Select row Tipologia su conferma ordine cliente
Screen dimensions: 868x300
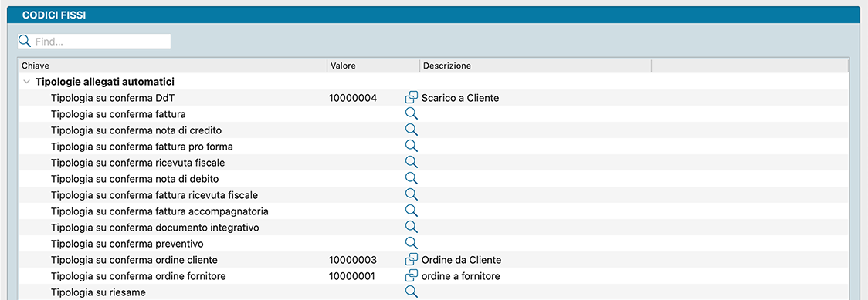pos(433,260)
